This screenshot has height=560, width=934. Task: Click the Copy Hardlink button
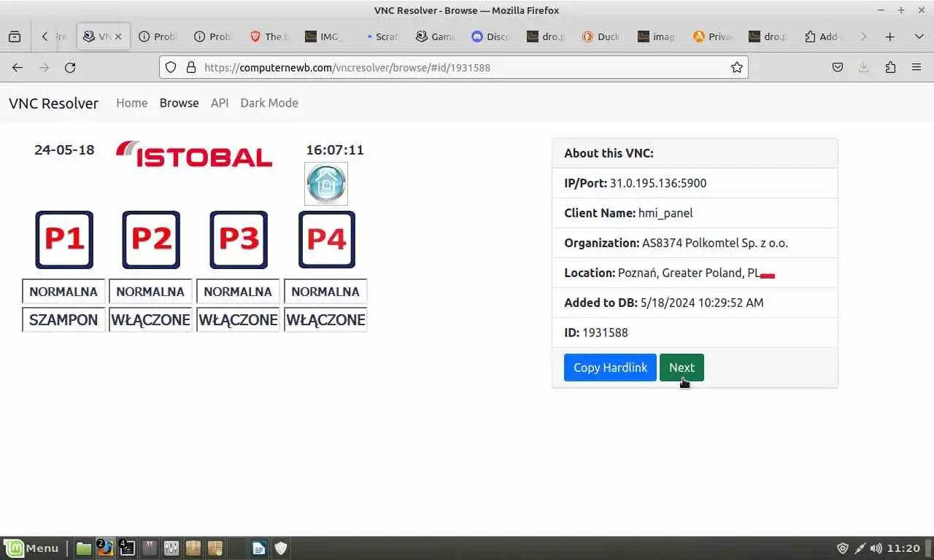click(x=610, y=367)
